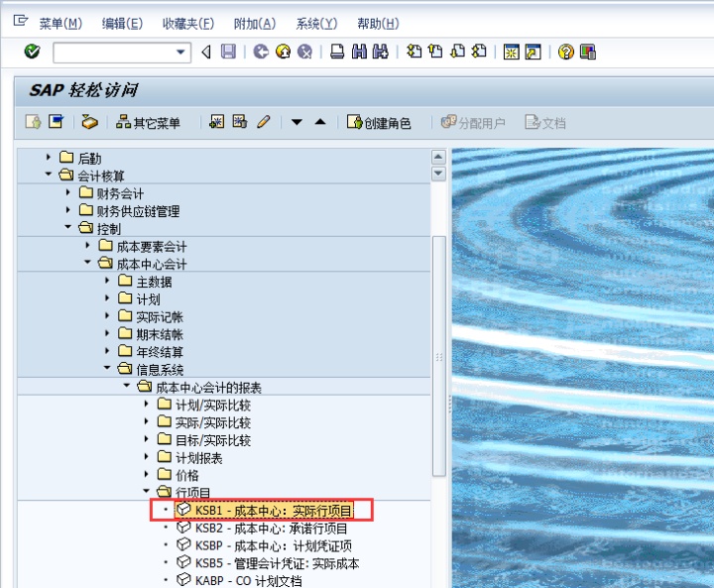Click the Last Page icon
Screen dimensions: 714x588
point(479,52)
